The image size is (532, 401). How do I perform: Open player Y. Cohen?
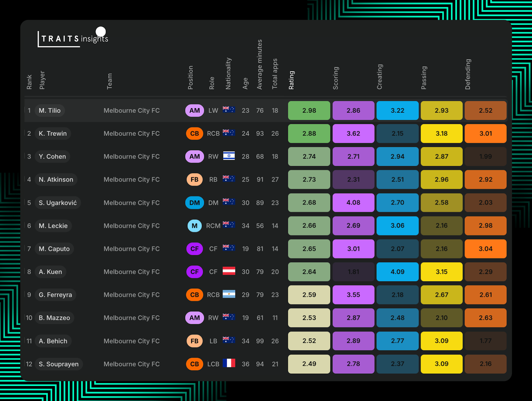pos(52,156)
